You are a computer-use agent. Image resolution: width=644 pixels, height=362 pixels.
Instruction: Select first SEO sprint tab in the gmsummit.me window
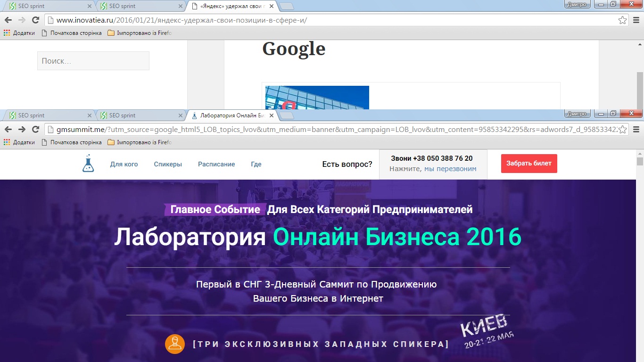tap(49, 115)
